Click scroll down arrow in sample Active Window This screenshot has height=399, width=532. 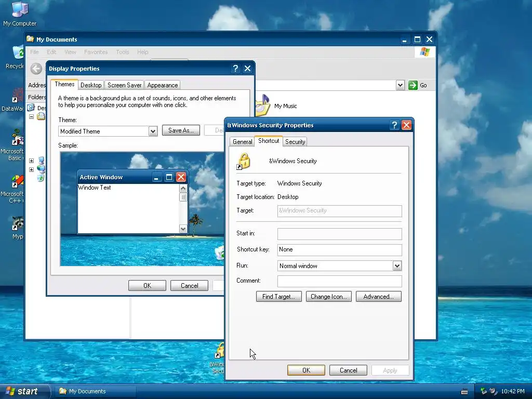click(183, 229)
